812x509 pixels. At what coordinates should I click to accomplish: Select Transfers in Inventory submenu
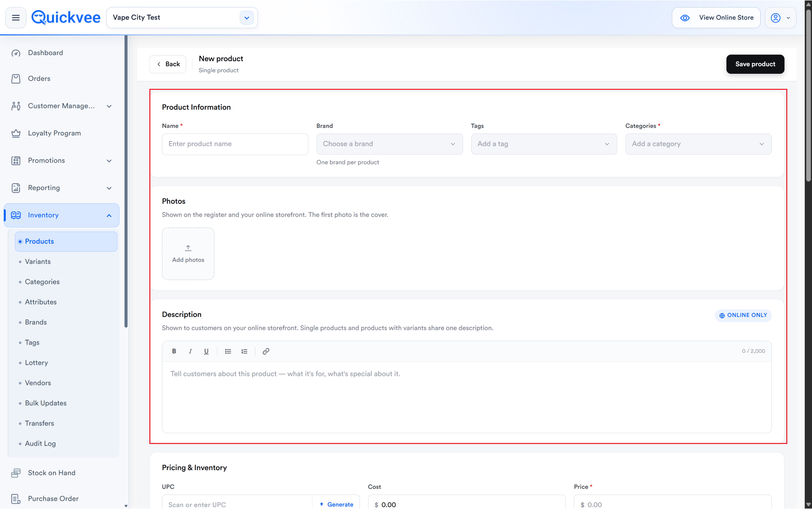pos(66,423)
